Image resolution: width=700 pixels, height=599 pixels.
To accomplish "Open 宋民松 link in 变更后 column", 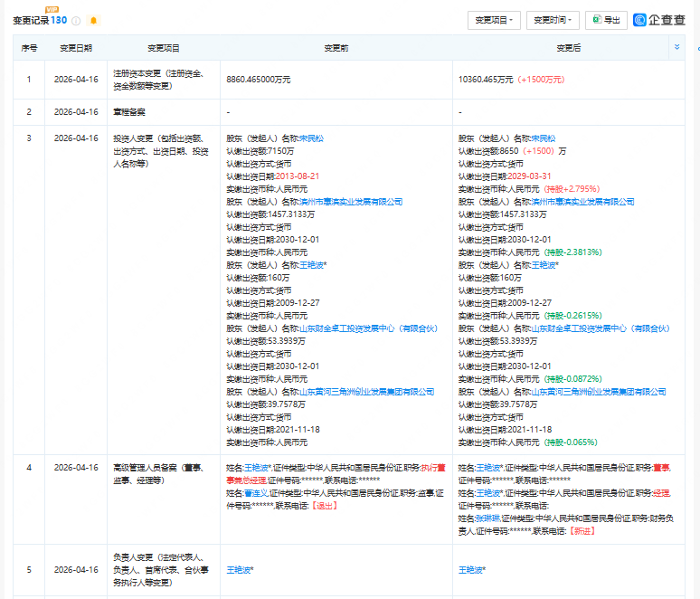I will [x=544, y=138].
